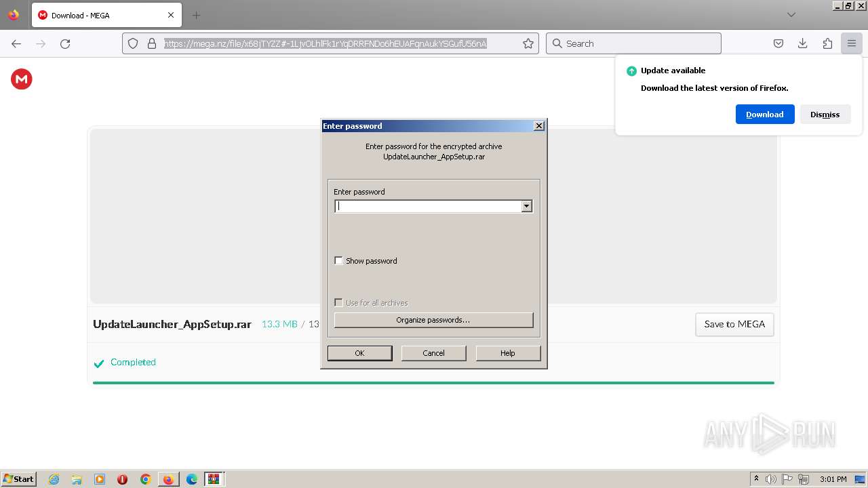The height and width of the screenshot is (488, 868).
Task: Open the extensions puzzle icon
Action: (827, 43)
